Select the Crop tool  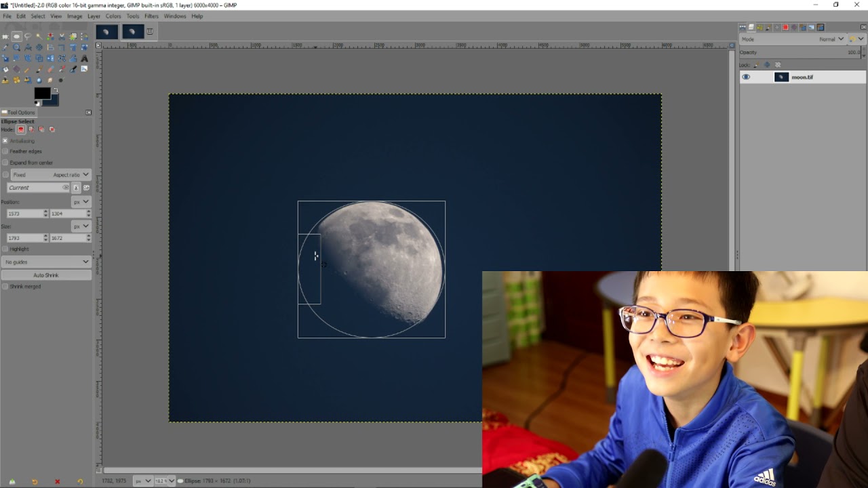[x=62, y=47]
